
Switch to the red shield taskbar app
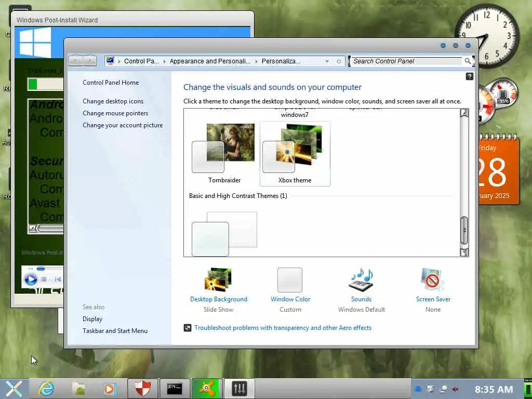click(x=143, y=389)
